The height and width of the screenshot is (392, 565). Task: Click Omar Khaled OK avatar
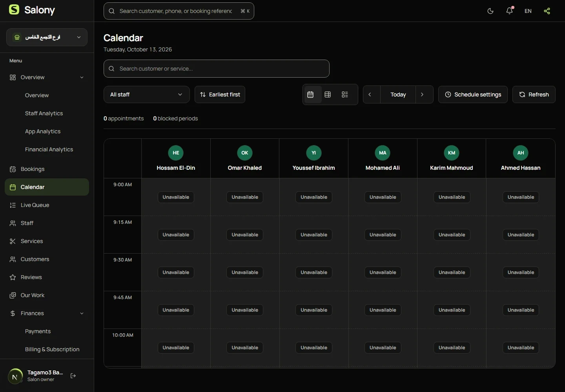click(245, 153)
